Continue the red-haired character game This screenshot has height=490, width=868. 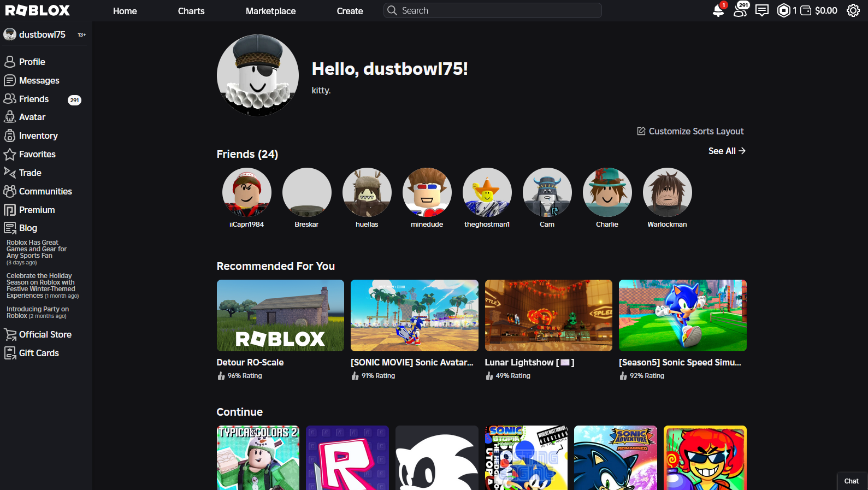coord(705,458)
